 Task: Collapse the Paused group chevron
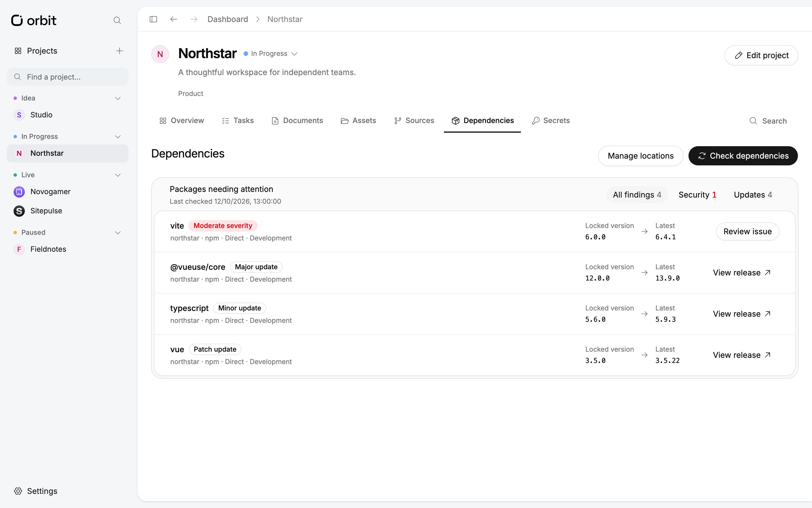pyautogui.click(x=118, y=233)
